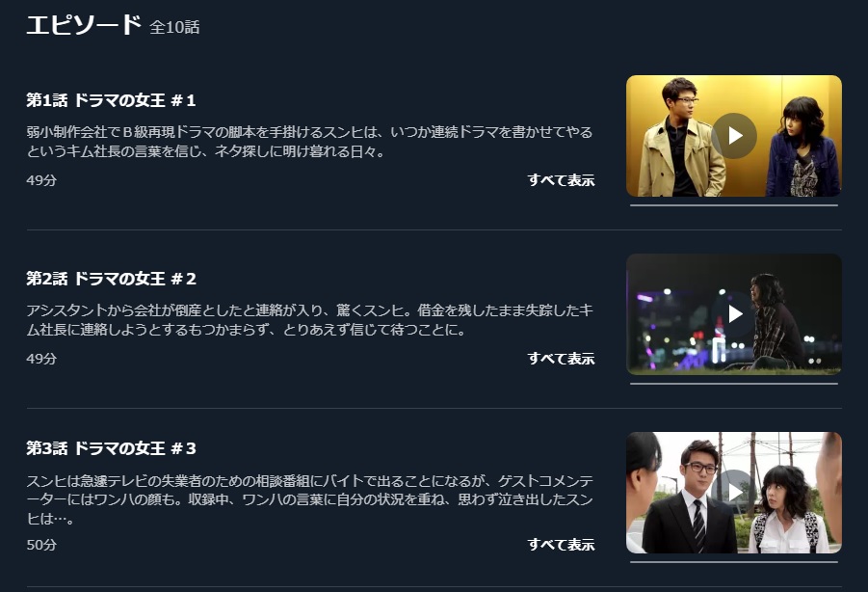Open the night city lights thumbnail
This screenshot has width=868, height=592.
(734, 314)
